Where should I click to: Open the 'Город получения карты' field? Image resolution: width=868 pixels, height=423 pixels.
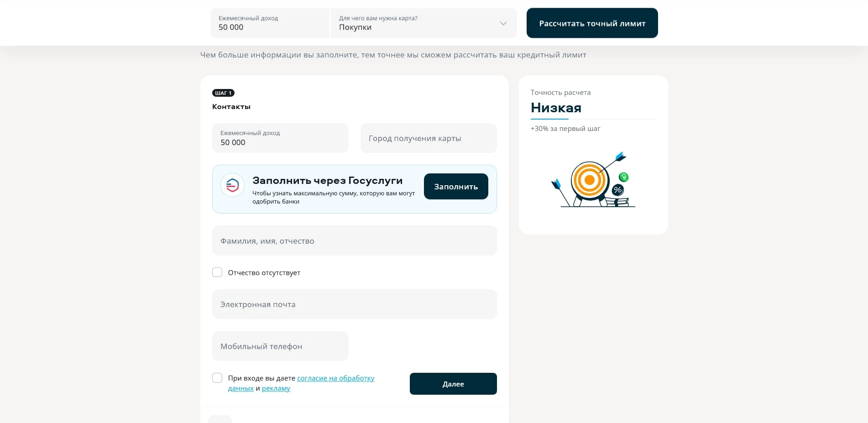[428, 138]
